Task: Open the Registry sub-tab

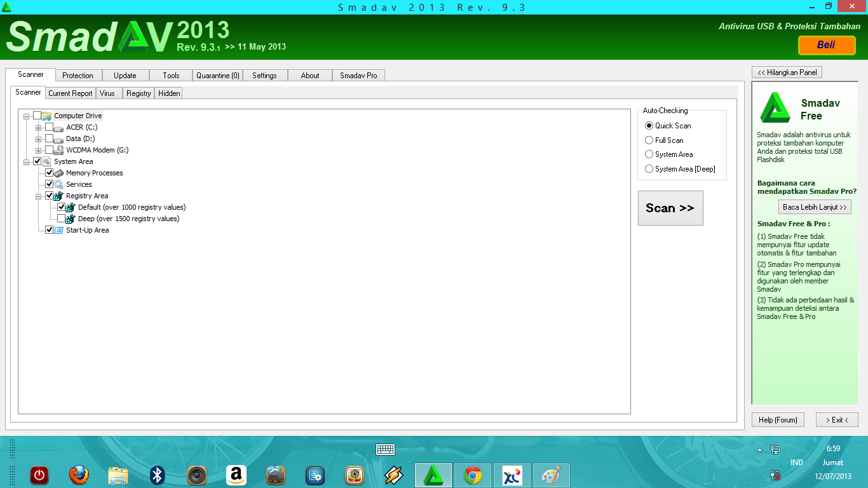Action: 139,93
